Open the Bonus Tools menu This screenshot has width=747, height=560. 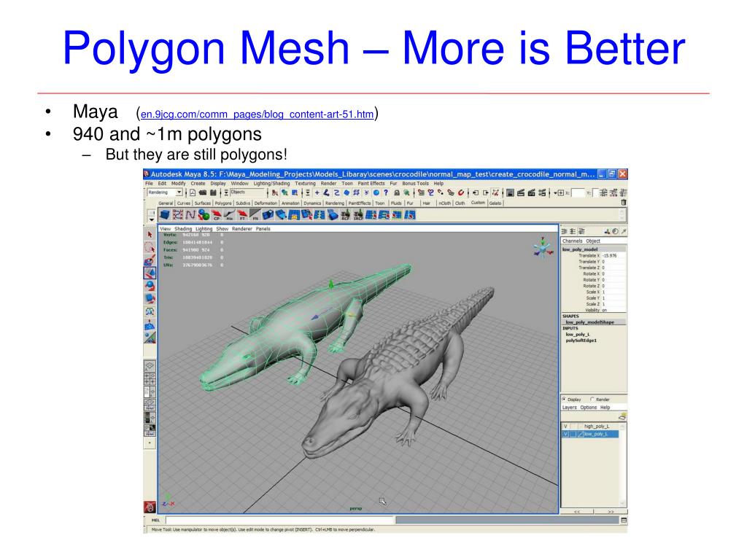point(415,183)
